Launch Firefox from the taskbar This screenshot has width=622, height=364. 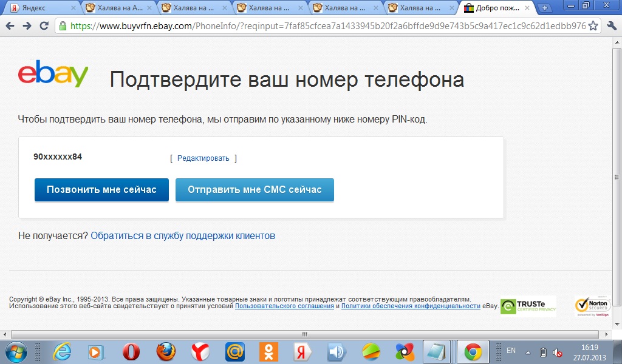165,351
